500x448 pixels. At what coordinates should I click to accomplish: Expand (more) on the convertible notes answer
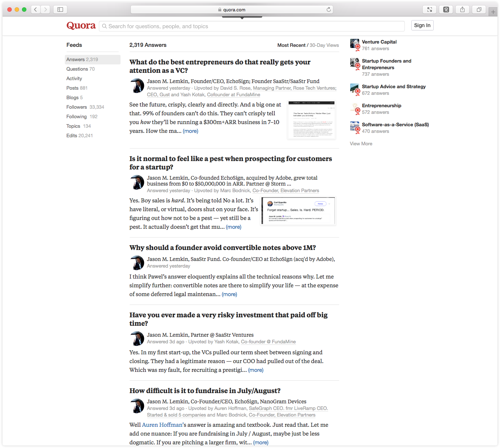(x=229, y=294)
